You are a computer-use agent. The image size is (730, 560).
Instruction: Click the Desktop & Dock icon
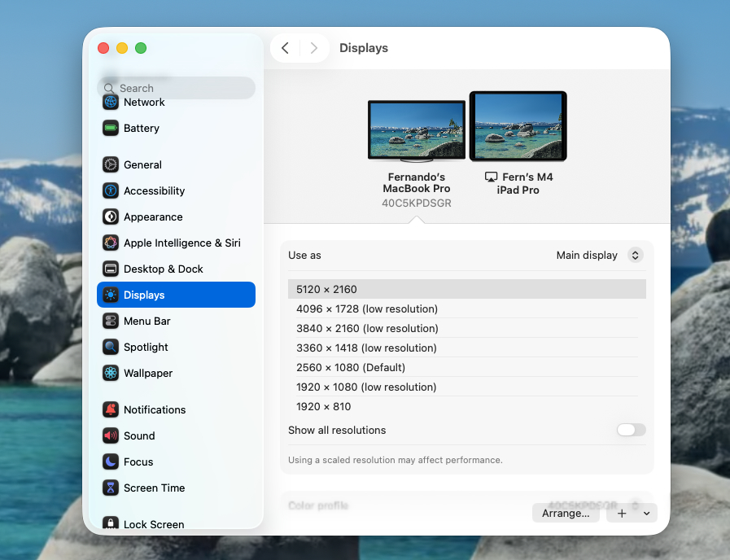click(111, 269)
